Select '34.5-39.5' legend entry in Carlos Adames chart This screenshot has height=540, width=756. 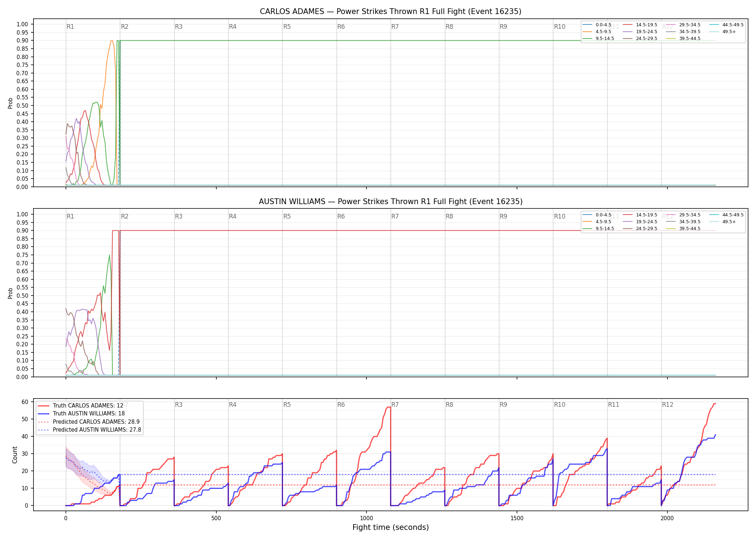(683, 32)
